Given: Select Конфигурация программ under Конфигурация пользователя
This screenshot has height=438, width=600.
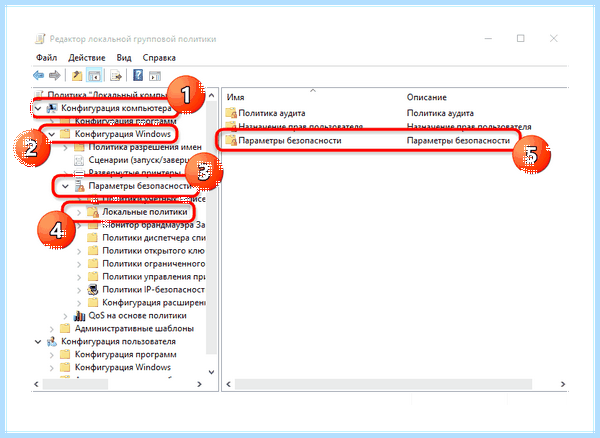Looking at the screenshot, I should 126,355.
